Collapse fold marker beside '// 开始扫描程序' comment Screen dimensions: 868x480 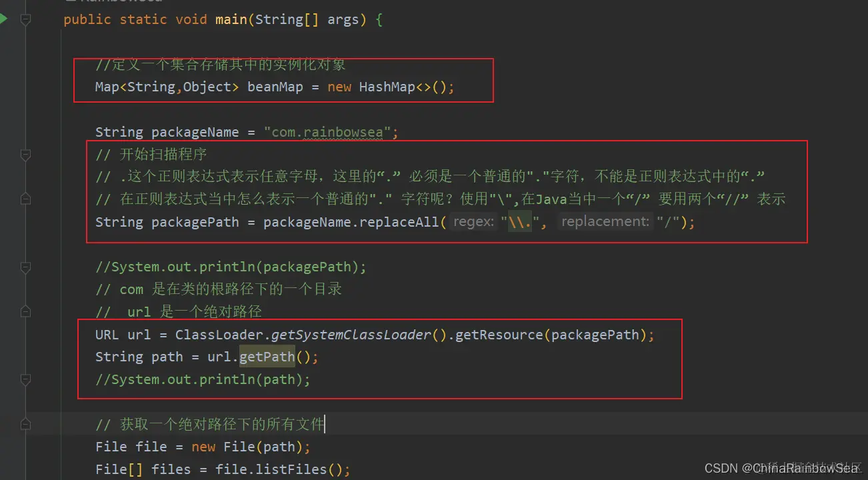click(25, 155)
